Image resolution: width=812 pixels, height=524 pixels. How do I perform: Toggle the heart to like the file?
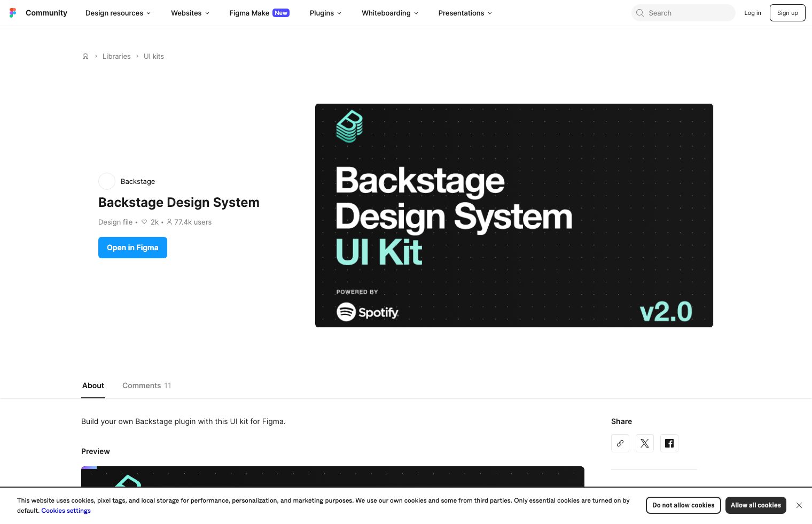pos(144,222)
